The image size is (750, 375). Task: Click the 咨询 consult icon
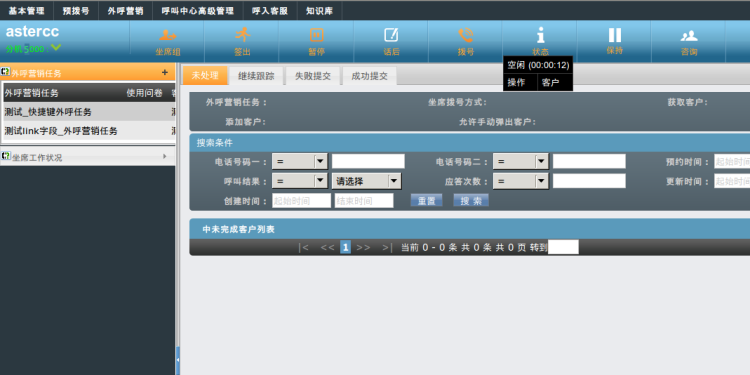coord(689,36)
